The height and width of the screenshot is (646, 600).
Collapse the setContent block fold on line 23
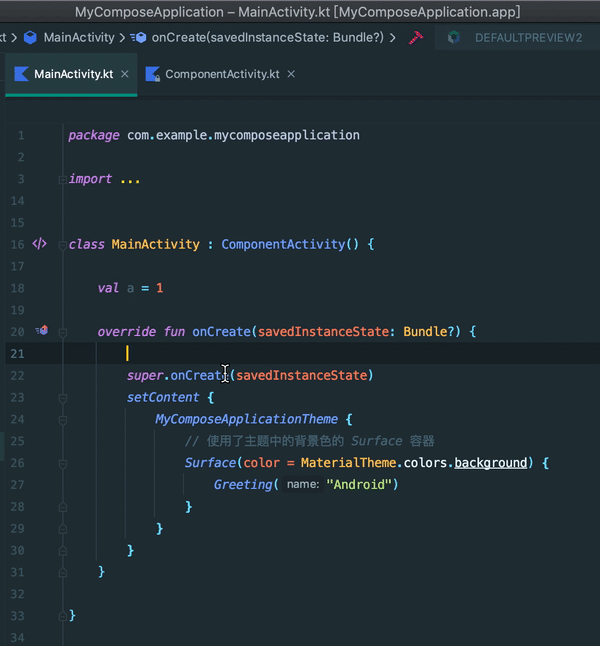(x=63, y=398)
